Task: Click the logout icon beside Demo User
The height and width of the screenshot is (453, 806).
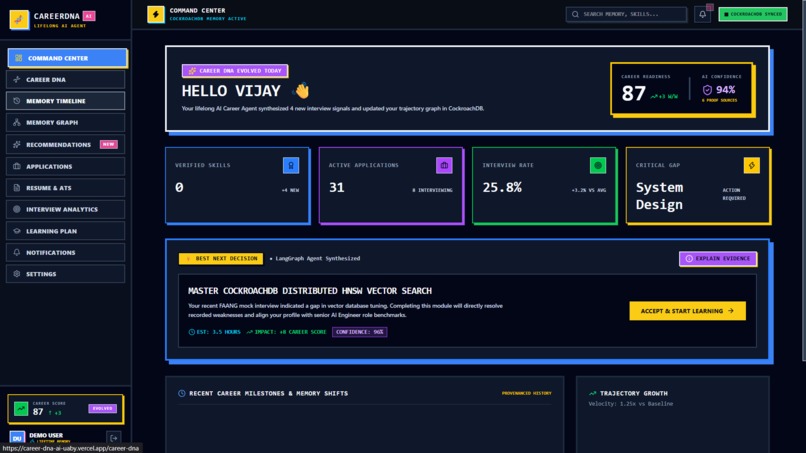Action: pyautogui.click(x=114, y=438)
